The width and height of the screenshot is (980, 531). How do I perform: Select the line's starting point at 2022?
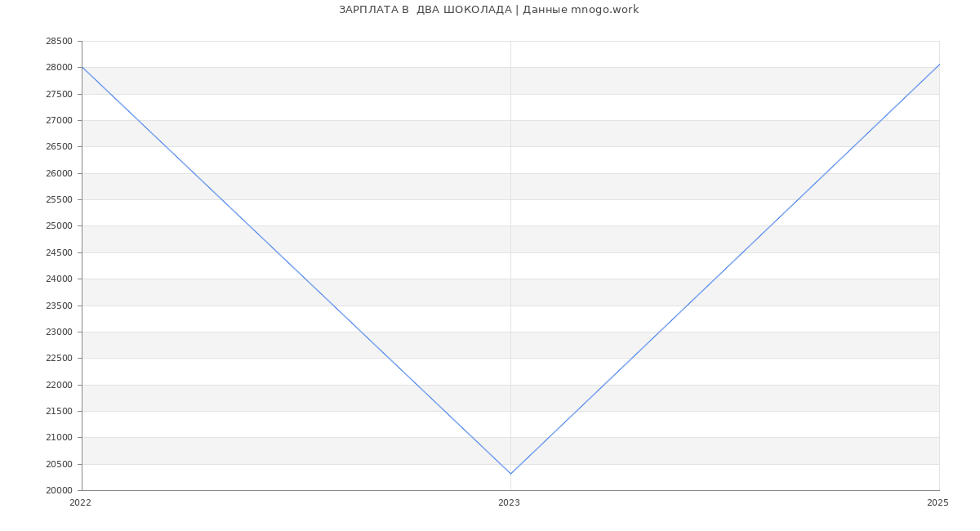pos(82,67)
